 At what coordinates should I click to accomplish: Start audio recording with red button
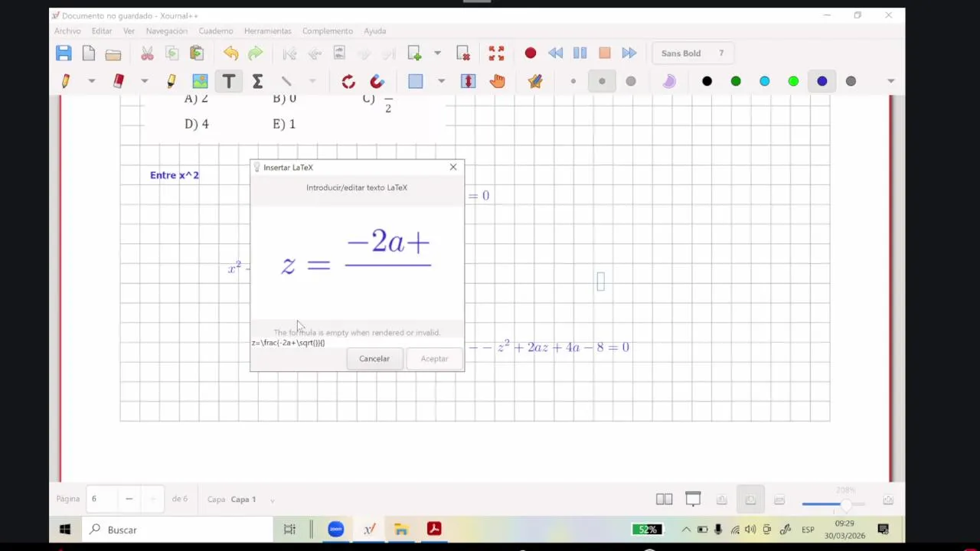(531, 54)
